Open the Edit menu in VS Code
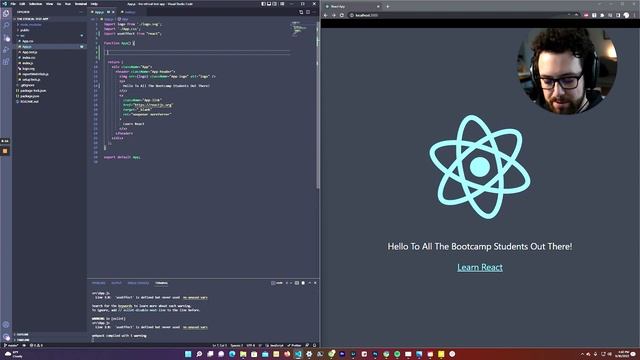The image size is (640, 360). tap(22, 4)
